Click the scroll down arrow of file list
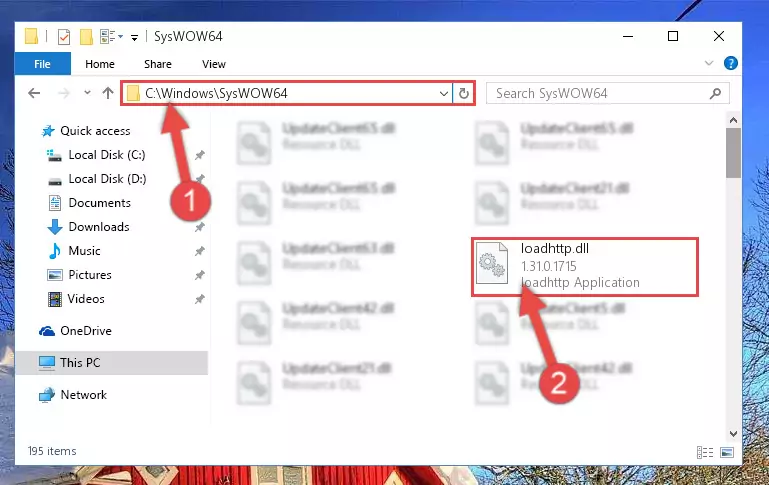Viewport: 769px width, 485px height. 733,434
